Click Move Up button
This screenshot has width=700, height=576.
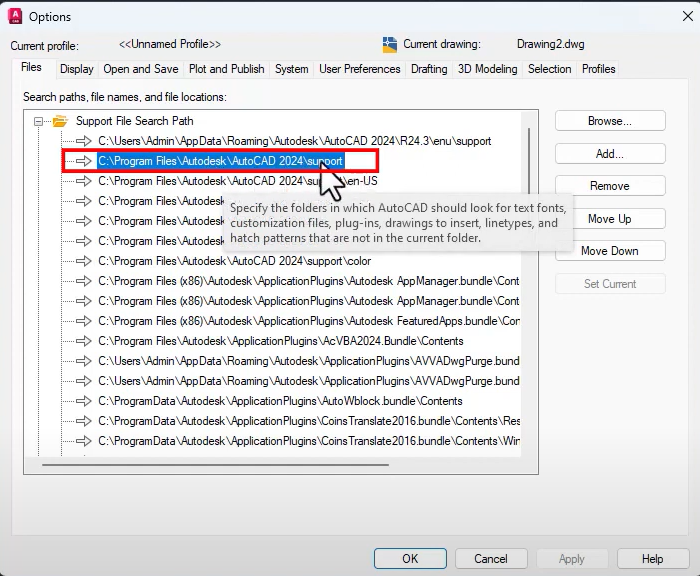610,219
